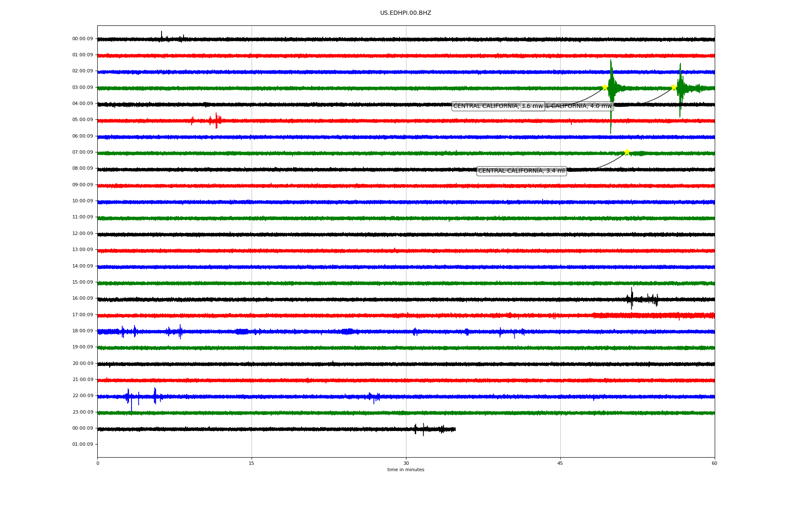Click the 16:00:09 row time label
The height and width of the screenshot is (508, 812).
pyautogui.click(x=82, y=298)
